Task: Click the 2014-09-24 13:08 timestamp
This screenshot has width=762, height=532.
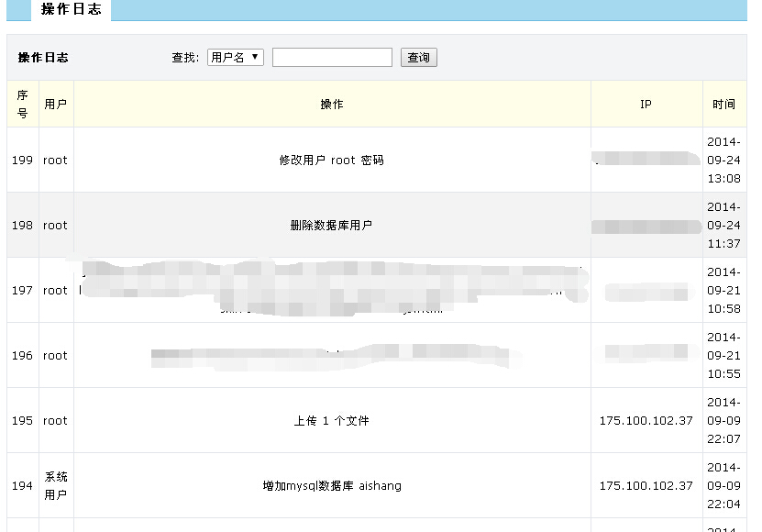Action: coord(723,160)
